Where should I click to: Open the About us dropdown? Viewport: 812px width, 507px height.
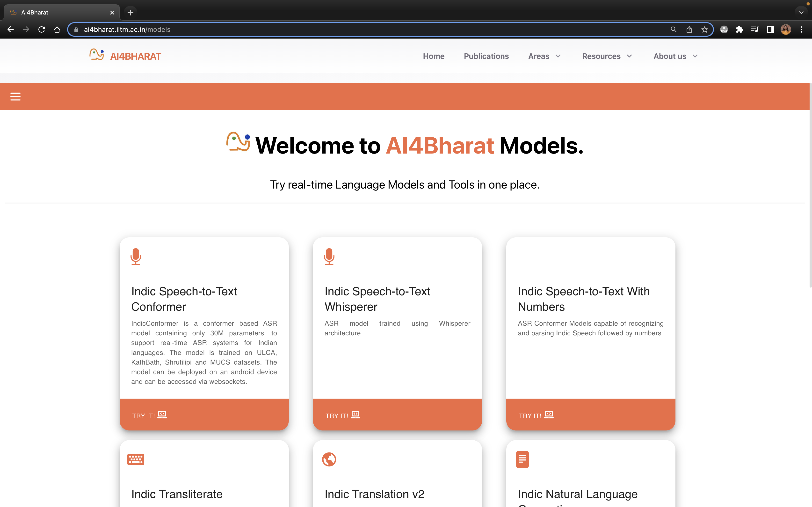tap(675, 56)
